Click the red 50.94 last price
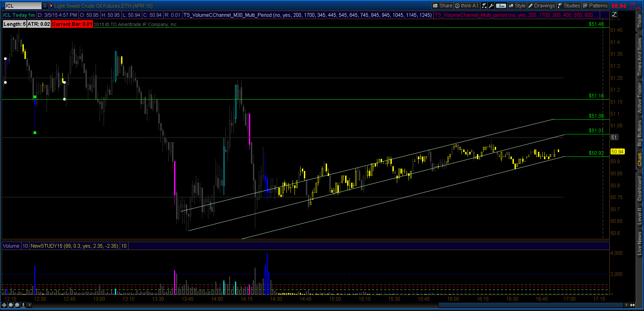The image size is (644, 311). pyautogui.click(x=619, y=6)
